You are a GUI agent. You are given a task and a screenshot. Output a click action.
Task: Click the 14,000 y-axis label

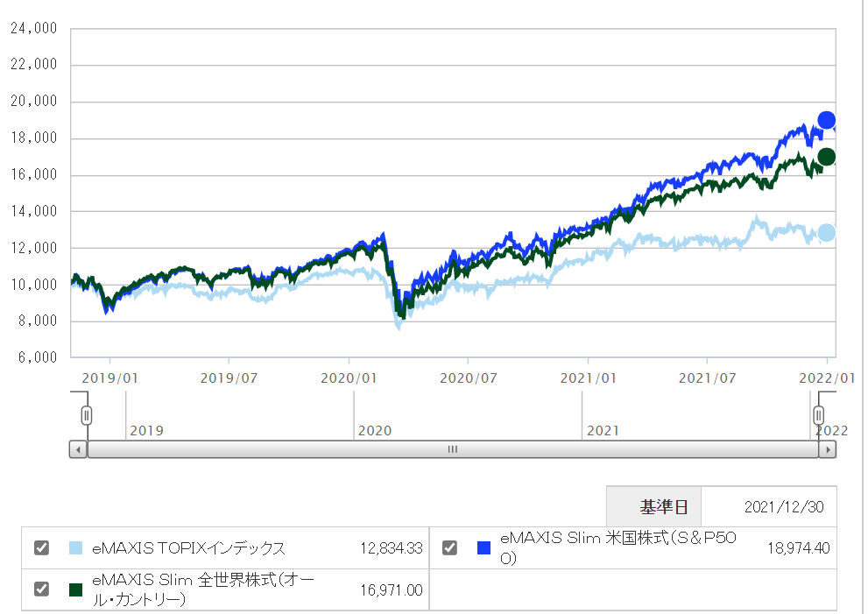click(x=34, y=211)
